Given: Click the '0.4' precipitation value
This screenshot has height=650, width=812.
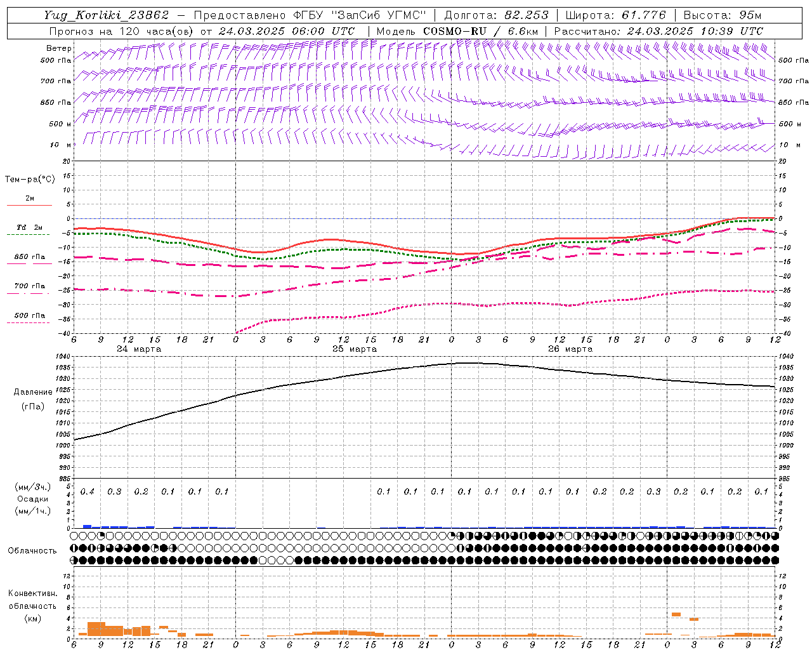Looking at the screenshot, I should click(87, 491).
